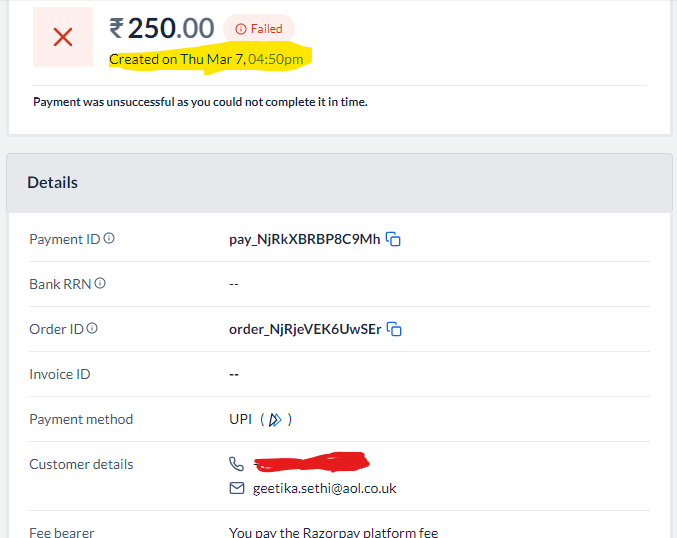This screenshot has width=677, height=538.
Task: Open info tooltip next to Payment ID
Action: pyautogui.click(x=109, y=238)
